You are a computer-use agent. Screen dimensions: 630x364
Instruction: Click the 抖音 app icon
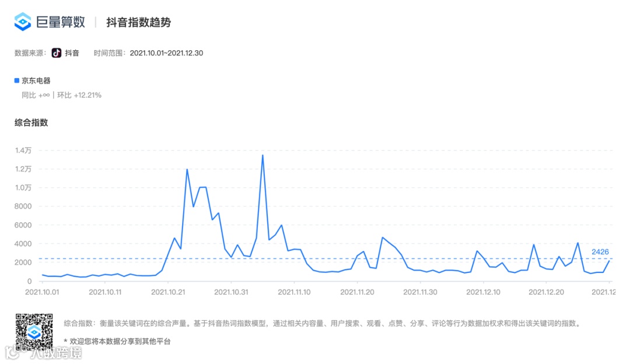coord(57,53)
